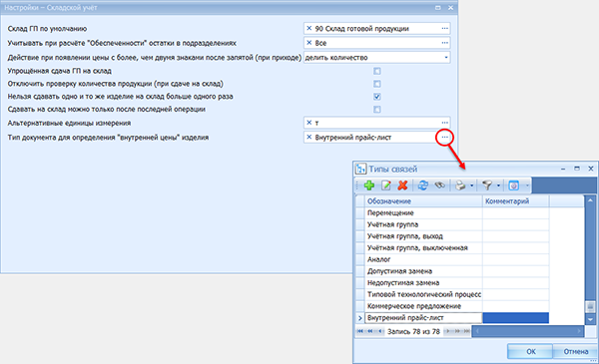Screen dimensions: 599x364
Task: Click the Отмена button
Action: pyautogui.click(x=576, y=351)
